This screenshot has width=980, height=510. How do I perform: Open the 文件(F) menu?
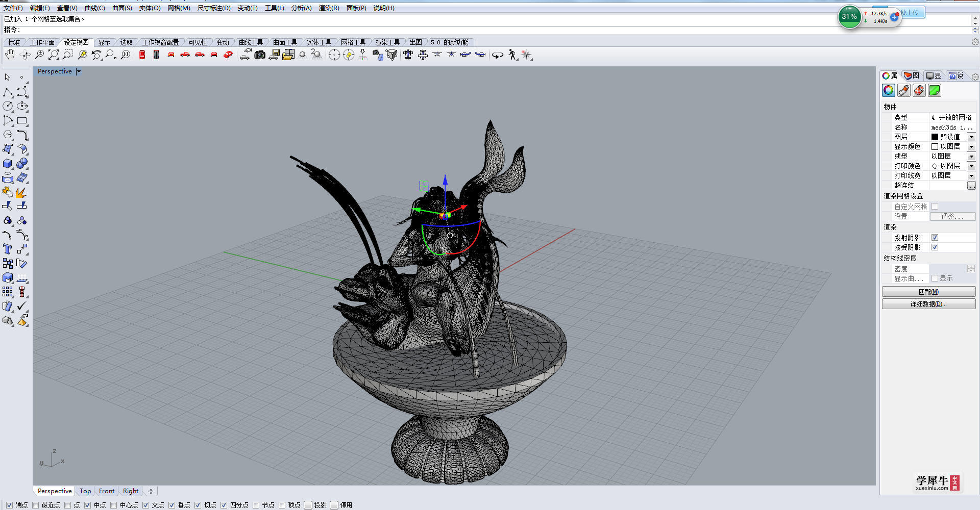[x=13, y=8]
